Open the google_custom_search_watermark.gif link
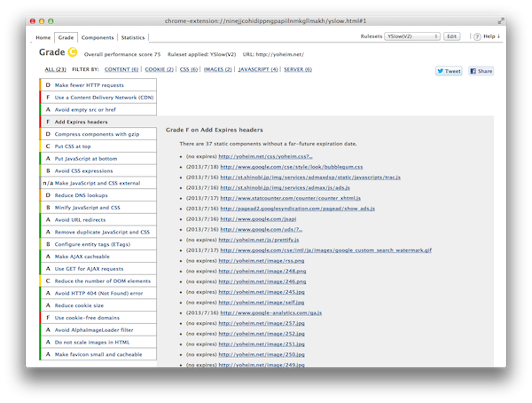 325,250
